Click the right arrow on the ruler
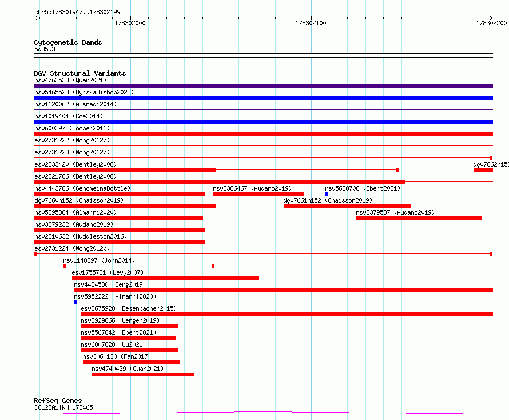This screenshot has width=509, height=420. (x=491, y=18)
